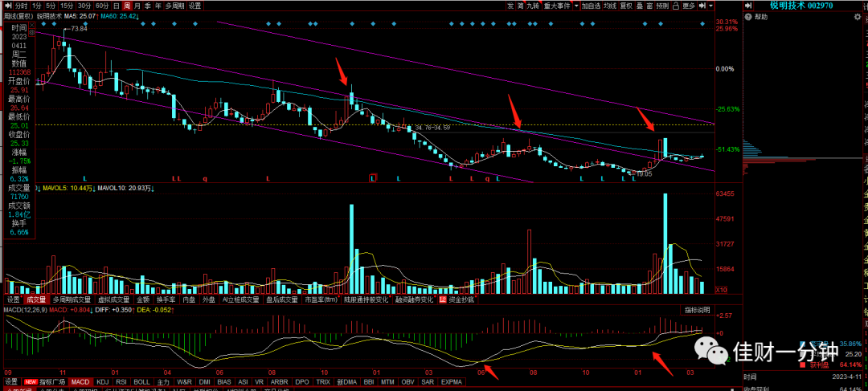
Task: Open the 更多 more menu
Action: click(x=689, y=6)
